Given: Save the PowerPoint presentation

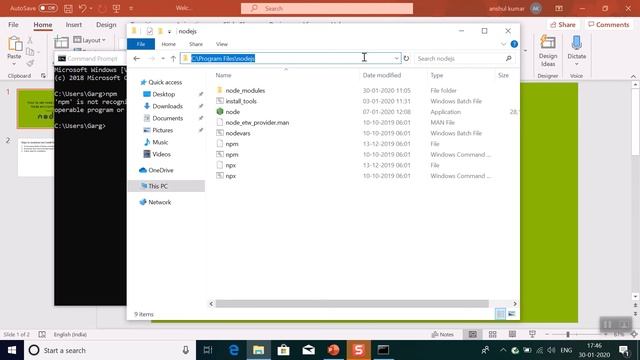Looking at the screenshot, I should tap(68, 8).
